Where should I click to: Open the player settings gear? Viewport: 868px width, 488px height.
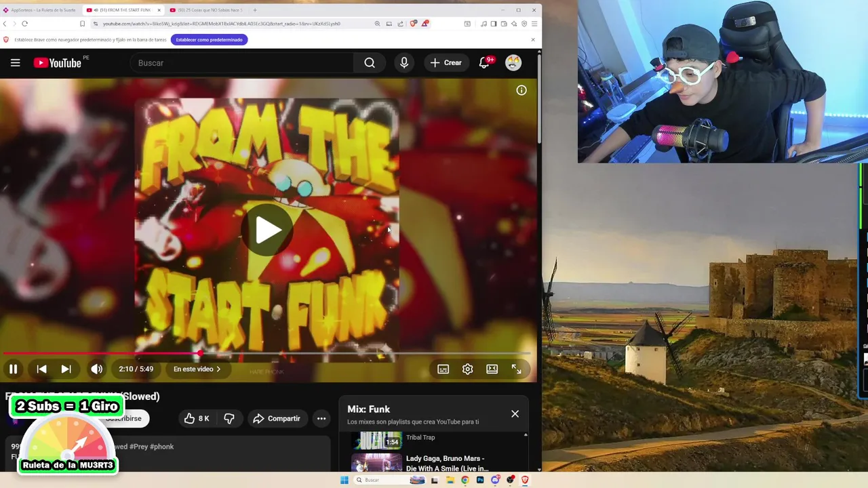click(467, 369)
